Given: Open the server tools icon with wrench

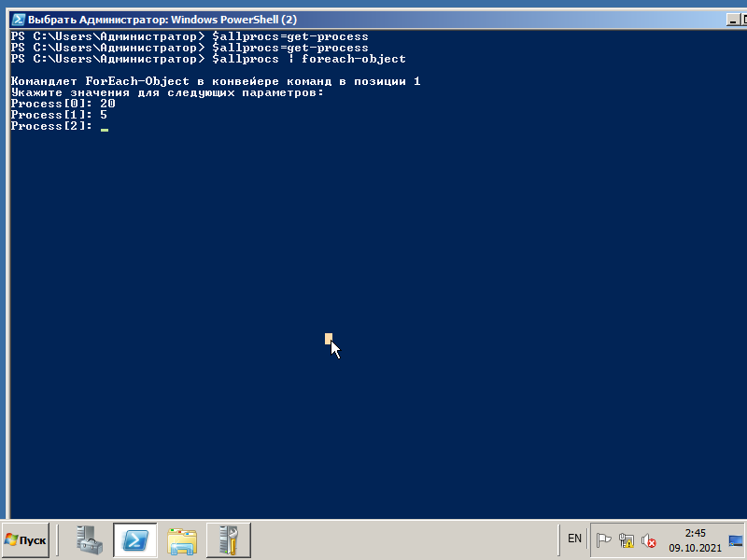Looking at the screenshot, I should click(229, 540).
